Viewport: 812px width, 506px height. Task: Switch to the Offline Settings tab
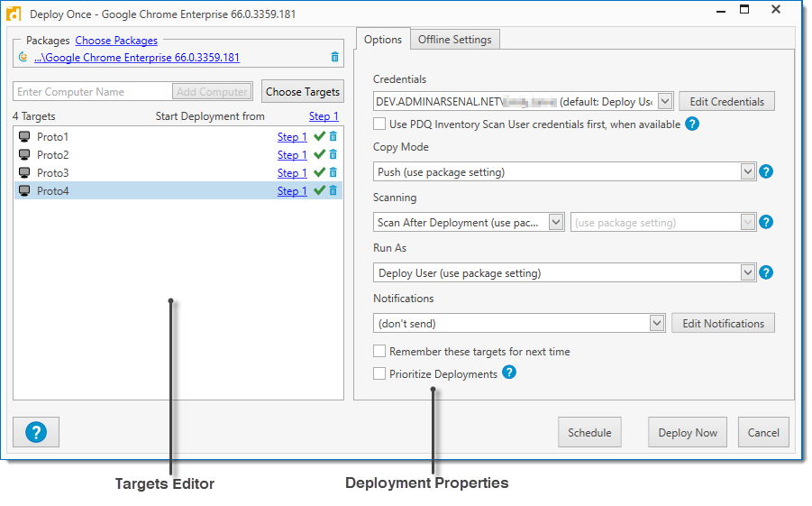click(x=454, y=40)
